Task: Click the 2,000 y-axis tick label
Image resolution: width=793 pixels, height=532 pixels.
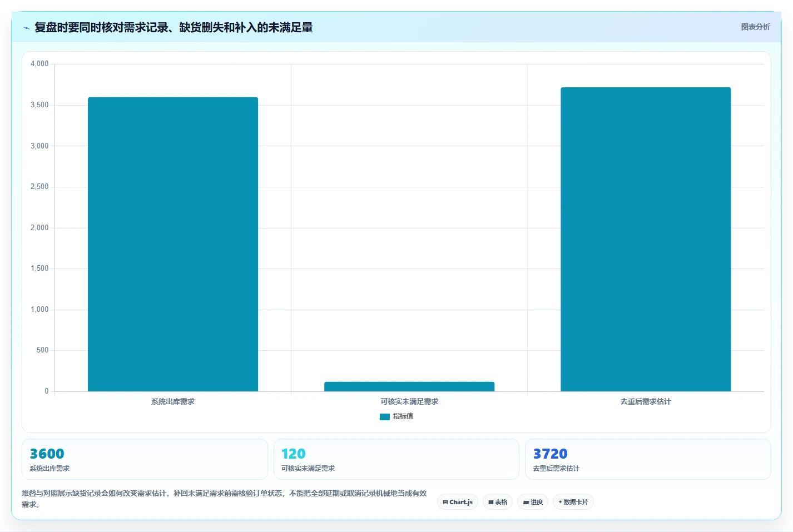Action: [x=39, y=228]
